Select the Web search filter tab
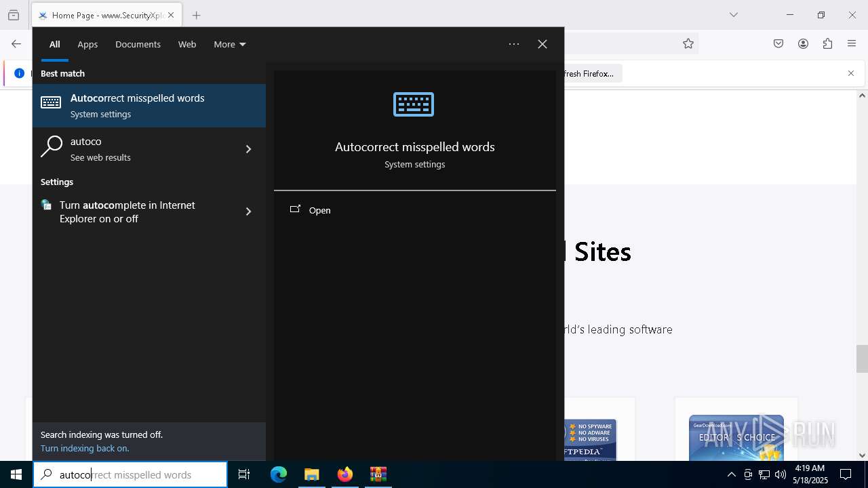 [187, 44]
